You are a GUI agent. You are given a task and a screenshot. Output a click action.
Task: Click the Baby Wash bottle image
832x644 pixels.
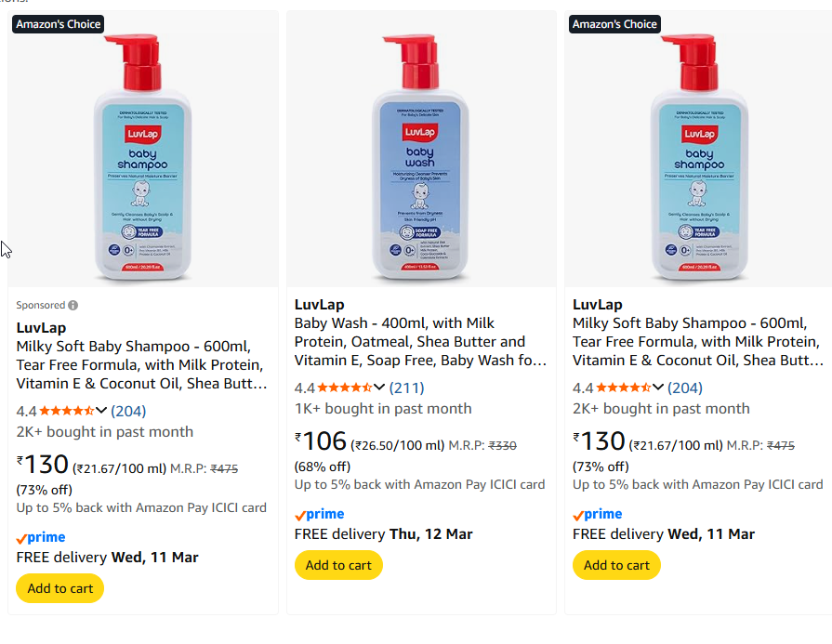click(419, 158)
